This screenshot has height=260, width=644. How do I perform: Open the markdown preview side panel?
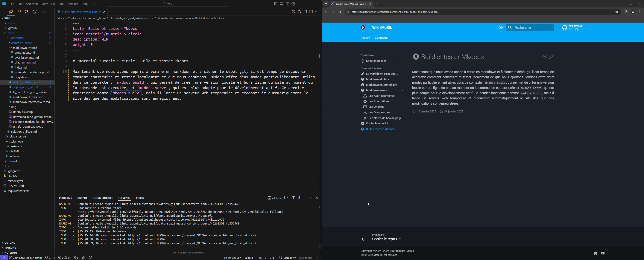pos(305,12)
